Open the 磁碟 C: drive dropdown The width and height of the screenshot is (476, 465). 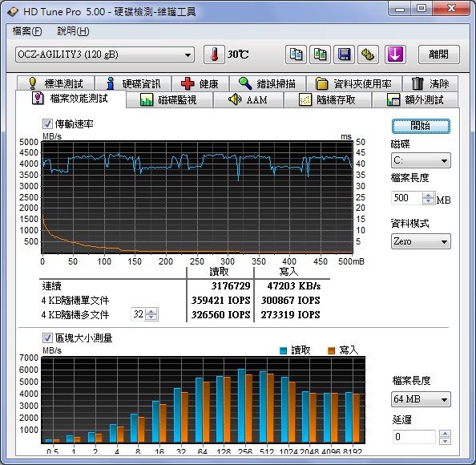click(421, 160)
